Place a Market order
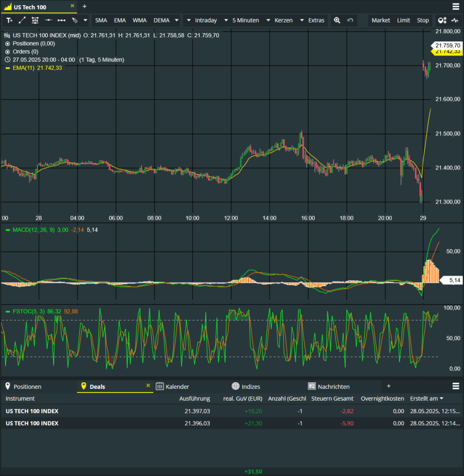 coord(381,20)
